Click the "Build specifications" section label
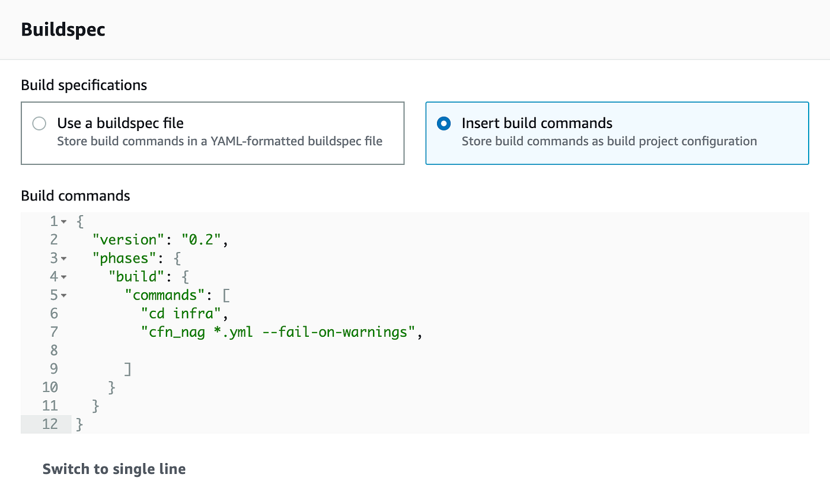The height and width of the screenshot is (504, 830). (84, 85)
